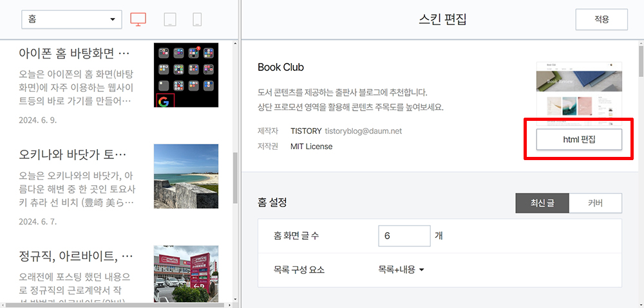
Task: Open the 오키나와 바닷가 post title
Action: coord(72,154)
